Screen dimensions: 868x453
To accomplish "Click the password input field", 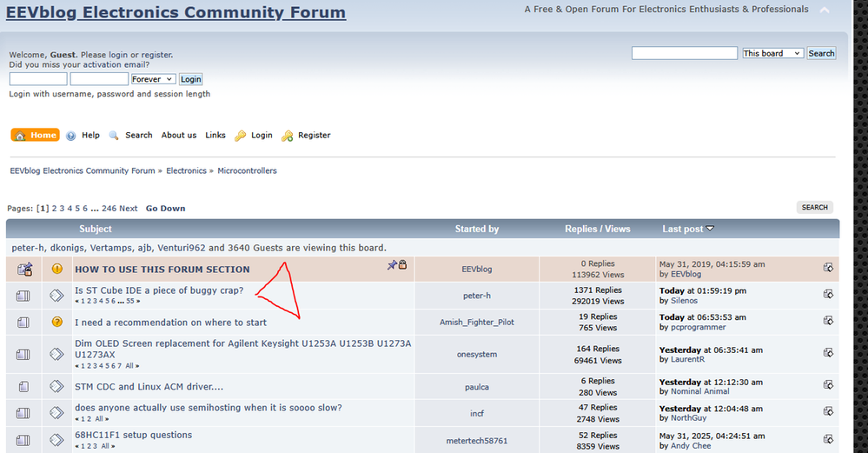I will [x=99, y=79].
